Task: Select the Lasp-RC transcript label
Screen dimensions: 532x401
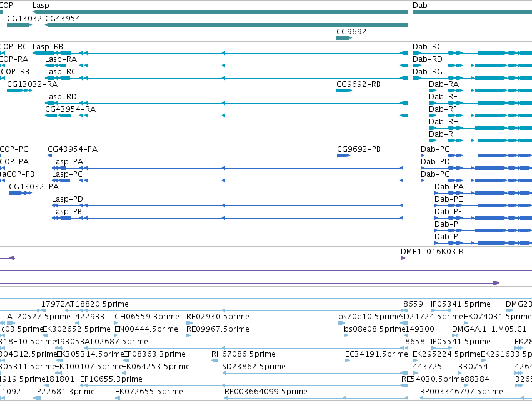Action: (x=61, y=72)
